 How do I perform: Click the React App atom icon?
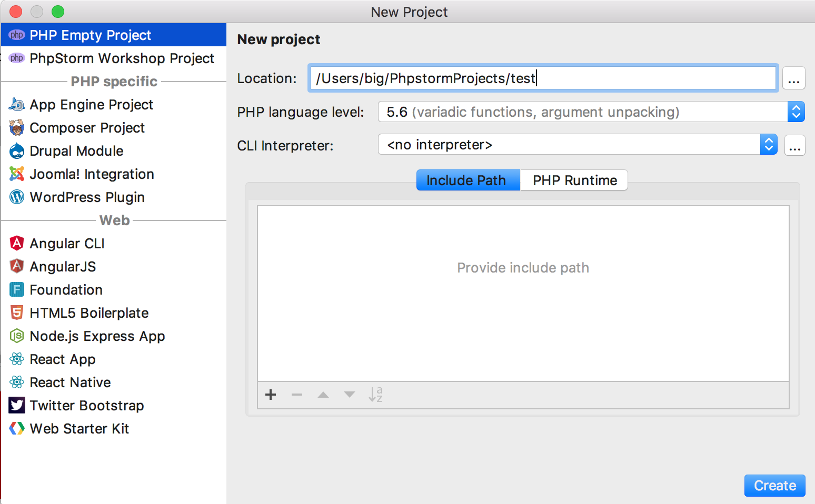(x=17, y=359)
